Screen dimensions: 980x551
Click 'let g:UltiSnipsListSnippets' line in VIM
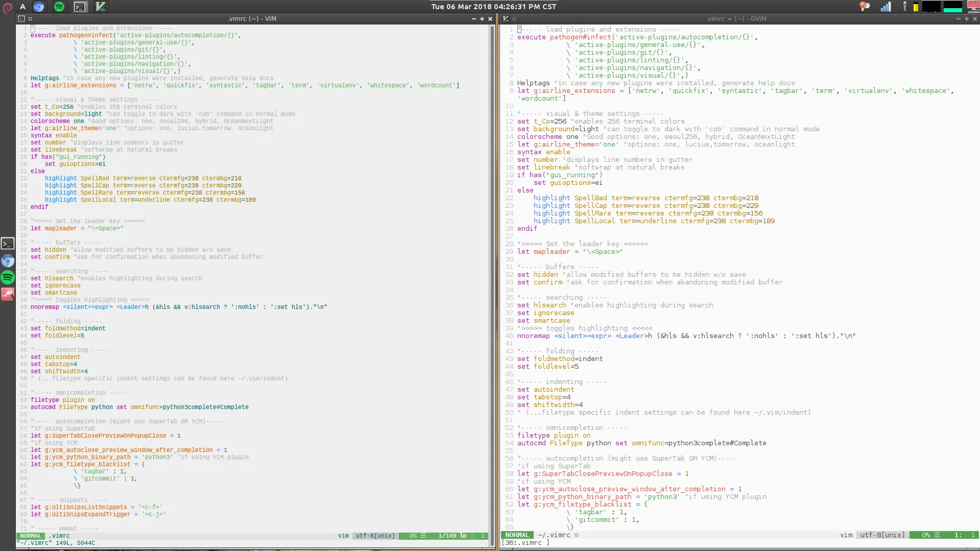97,507
